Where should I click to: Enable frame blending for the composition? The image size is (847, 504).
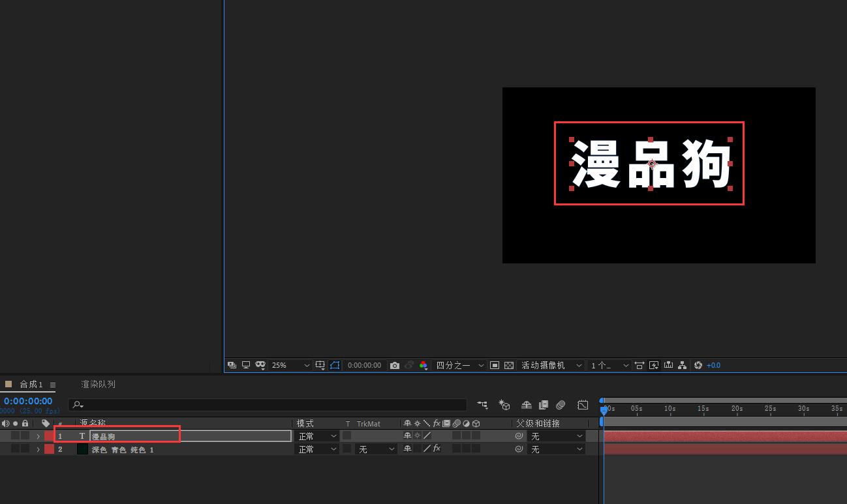point(543,405)
